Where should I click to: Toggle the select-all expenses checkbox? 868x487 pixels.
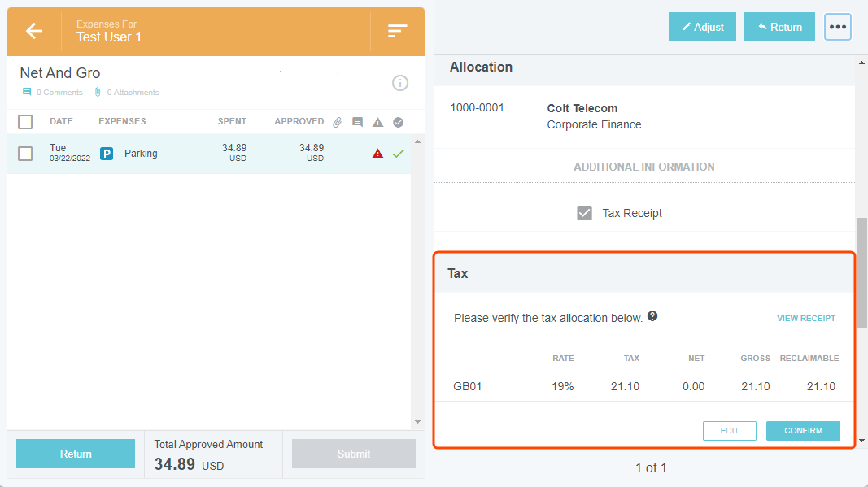(25, 122)
